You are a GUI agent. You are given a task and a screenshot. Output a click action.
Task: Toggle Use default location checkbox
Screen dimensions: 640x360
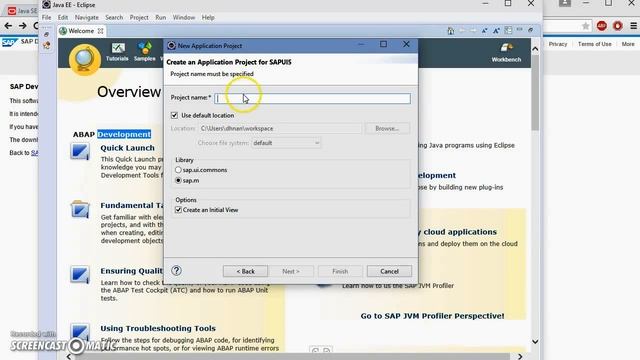click(174, 116)
